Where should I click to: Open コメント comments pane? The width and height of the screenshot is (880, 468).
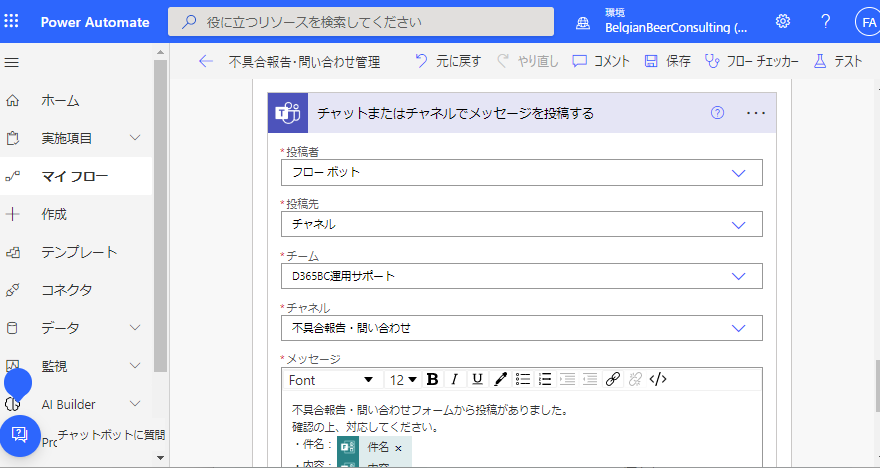click(x=601, y=61)
